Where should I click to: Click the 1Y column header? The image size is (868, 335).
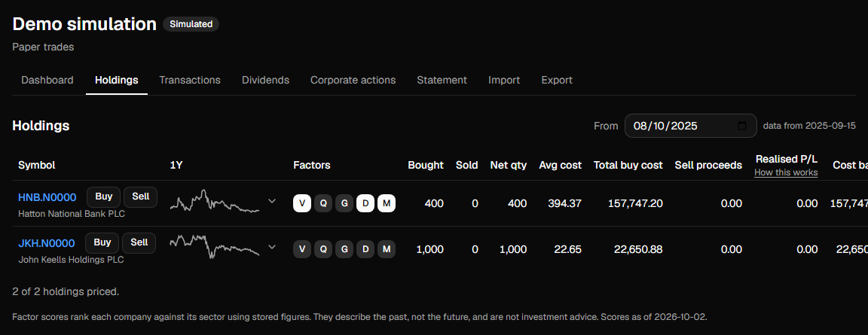(x=176, y=166)
